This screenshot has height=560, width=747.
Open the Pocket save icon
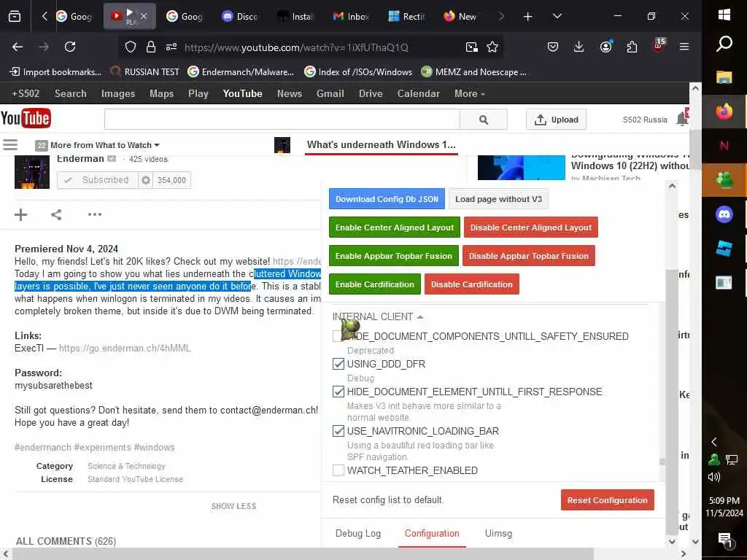pos(553,47)
